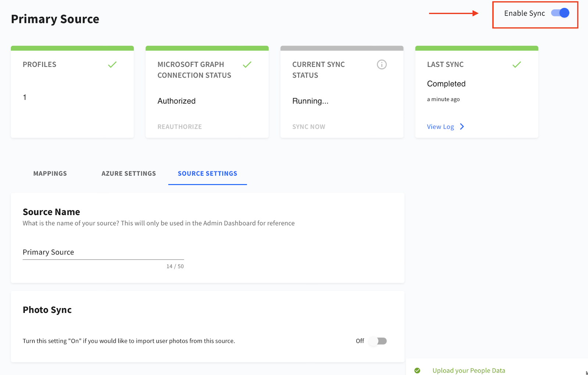588x375 pixels.
Task: Switch to the Azure Settings tab
Action: click(x=129, y=174)
